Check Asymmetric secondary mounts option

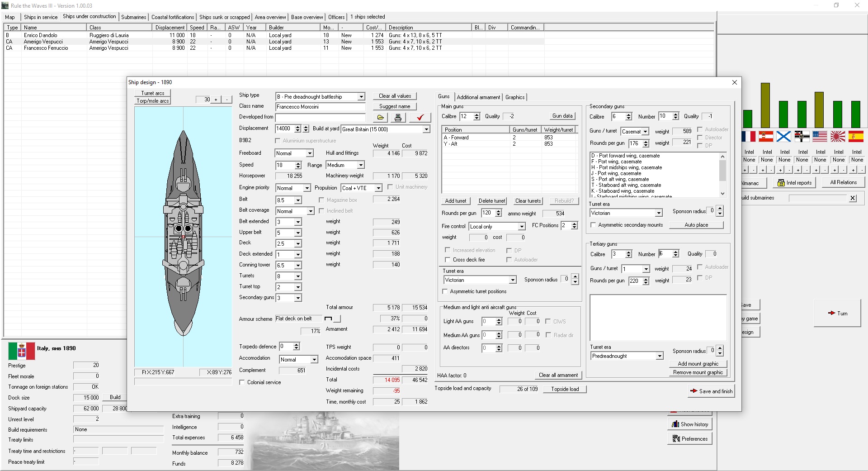tap(593, 225)
